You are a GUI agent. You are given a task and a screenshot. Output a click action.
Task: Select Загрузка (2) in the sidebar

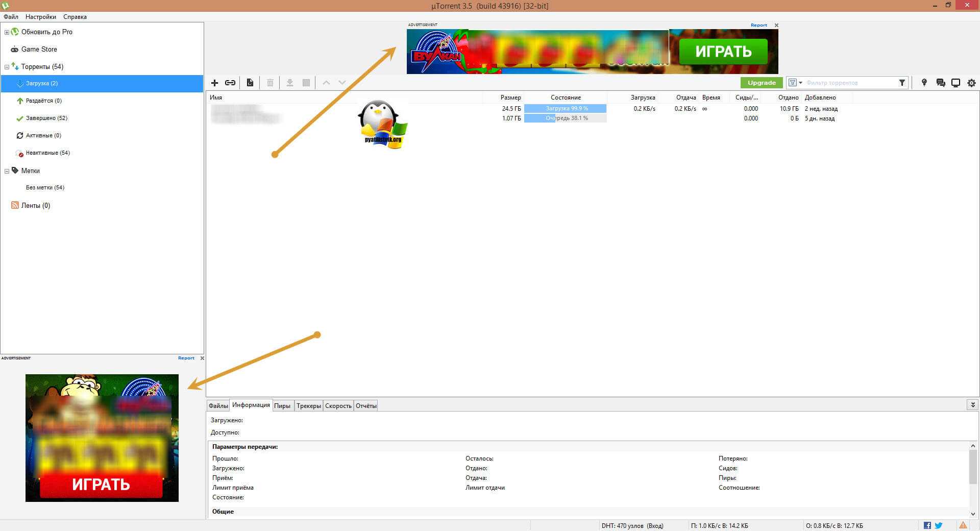[102, 84]
